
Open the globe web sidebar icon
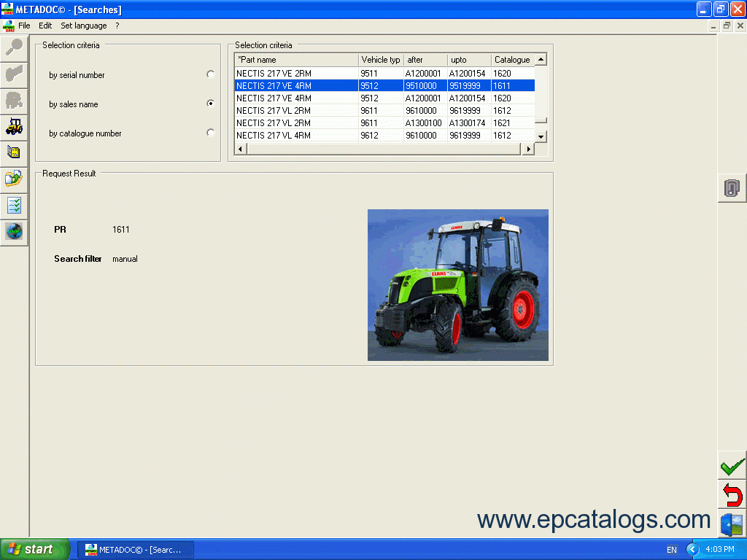[x=14, y=231]
